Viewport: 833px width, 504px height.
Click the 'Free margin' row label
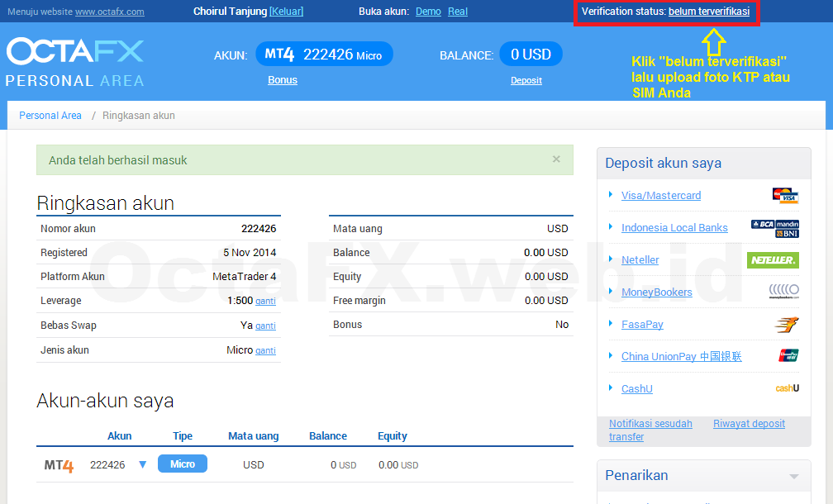(359, 301)
